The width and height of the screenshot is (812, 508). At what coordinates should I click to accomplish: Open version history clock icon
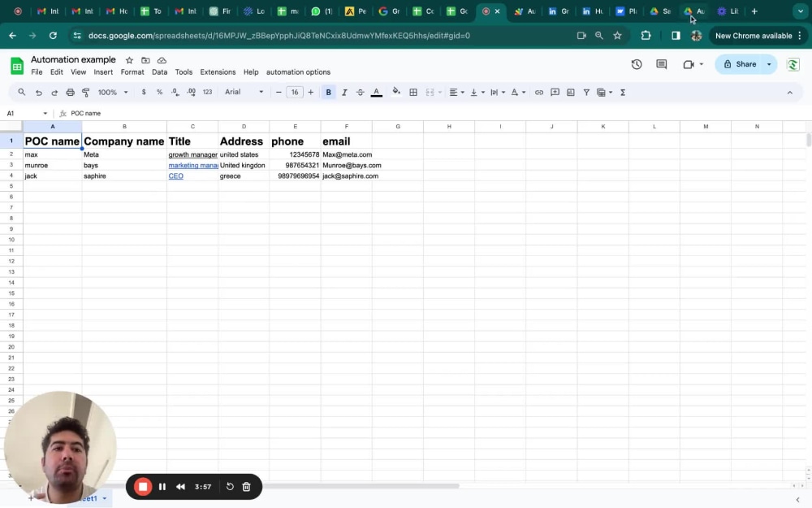[x=637, y=64]
